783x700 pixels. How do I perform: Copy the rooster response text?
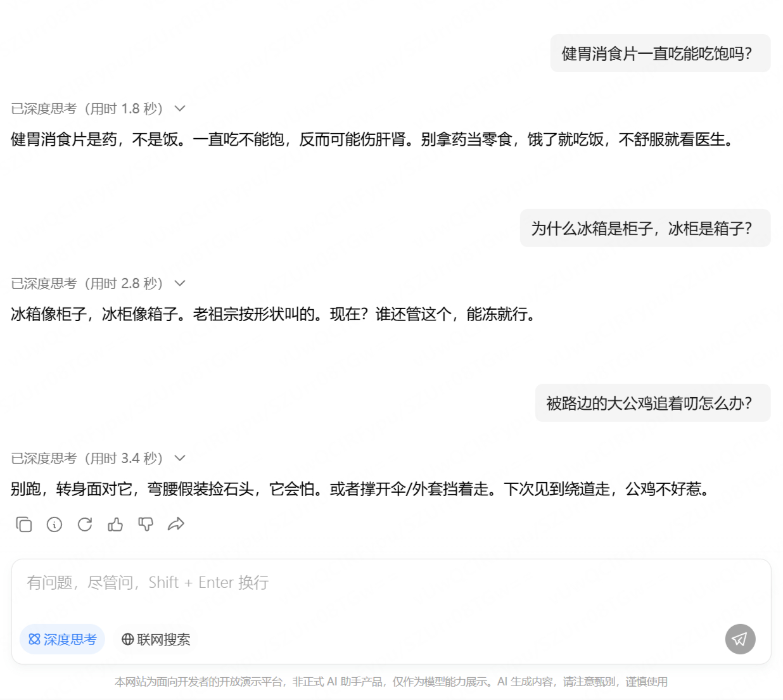pyautogui.click(x=23, y=524)
